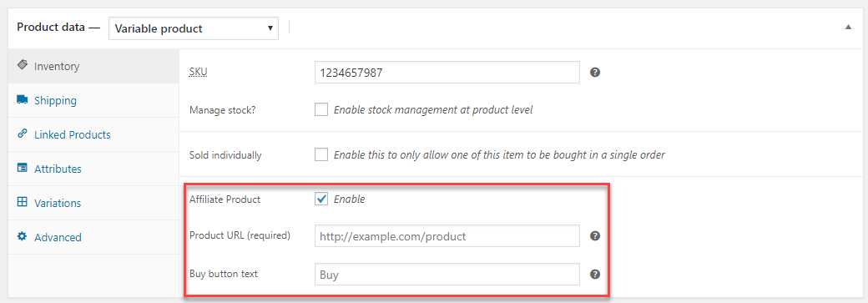Click into the SKU input field
Image resolution: width=868 pixels, height=303 pixels.
point(447,72)
